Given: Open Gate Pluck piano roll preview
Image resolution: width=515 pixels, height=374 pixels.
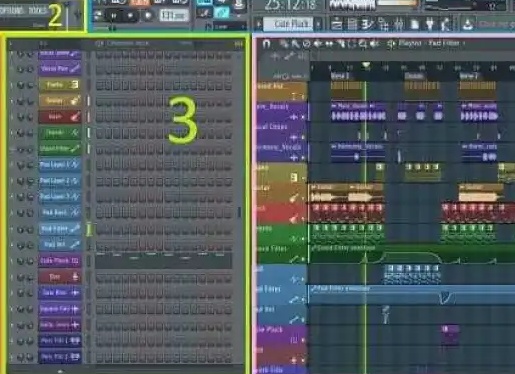Looking at the screenshot, I should coord(164,261).
